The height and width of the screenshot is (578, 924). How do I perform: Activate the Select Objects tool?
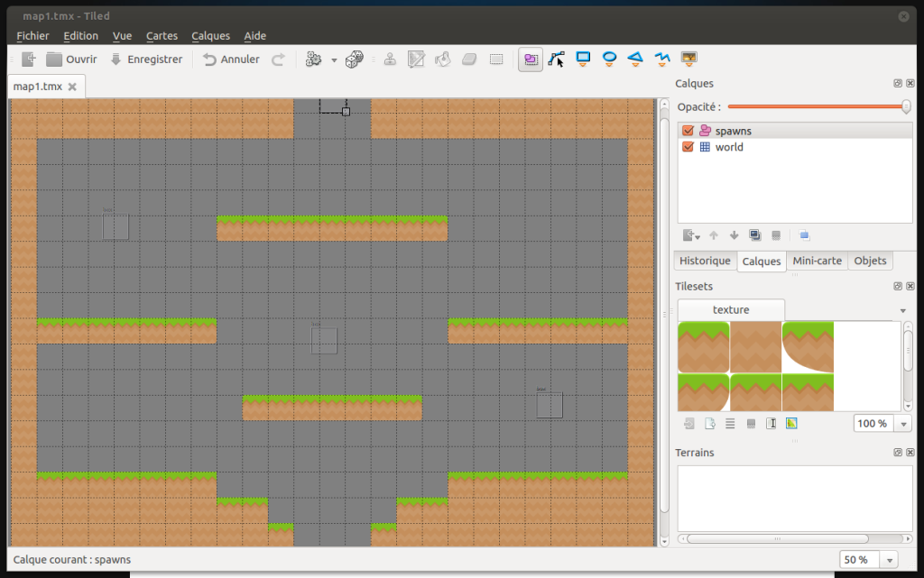[x=531, y=59]
